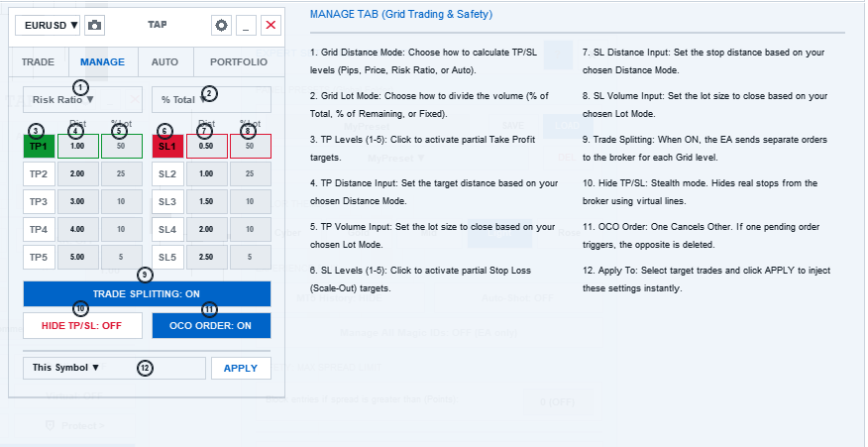Open the AUTO tab
The image size is (868, 447).
(x=164, y=62)
